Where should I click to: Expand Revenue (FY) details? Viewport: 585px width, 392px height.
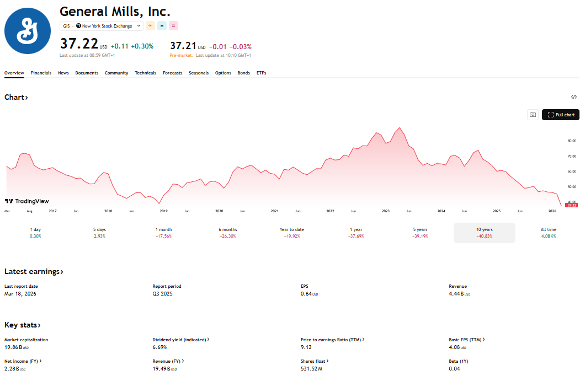click(x=168, y=362)
